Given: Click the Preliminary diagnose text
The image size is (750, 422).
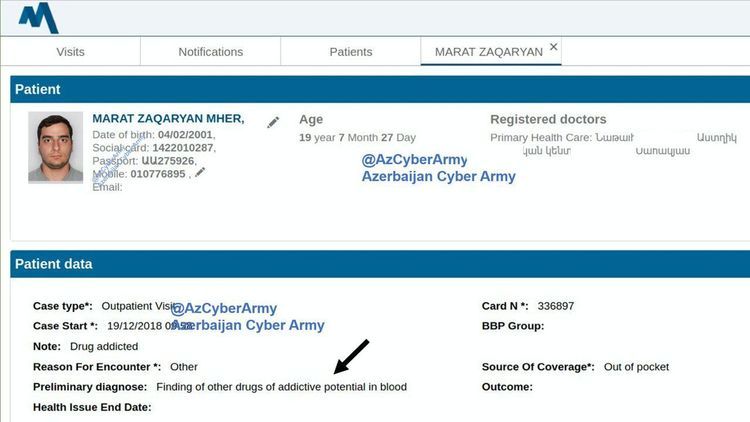Looking at the screenshot, I should tap(282, 387).
